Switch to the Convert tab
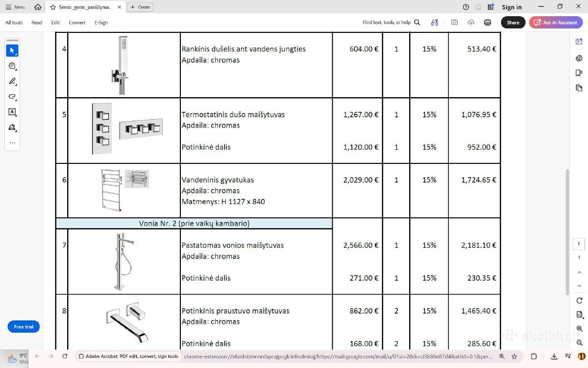 click(x=77, y=23)
